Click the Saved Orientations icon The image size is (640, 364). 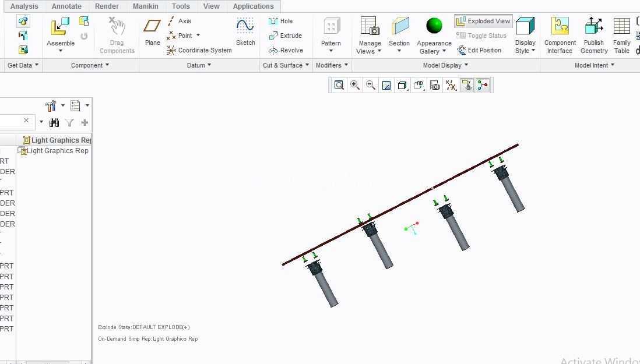(419, 85)
